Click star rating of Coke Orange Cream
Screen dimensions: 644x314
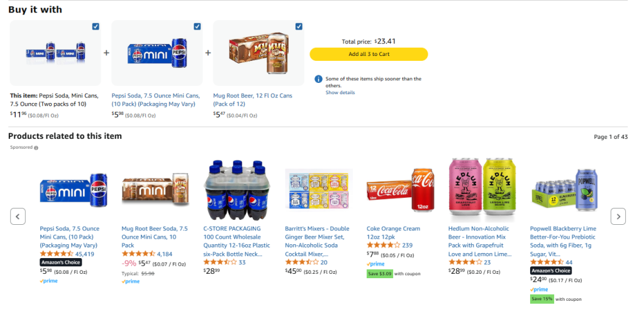383,245
